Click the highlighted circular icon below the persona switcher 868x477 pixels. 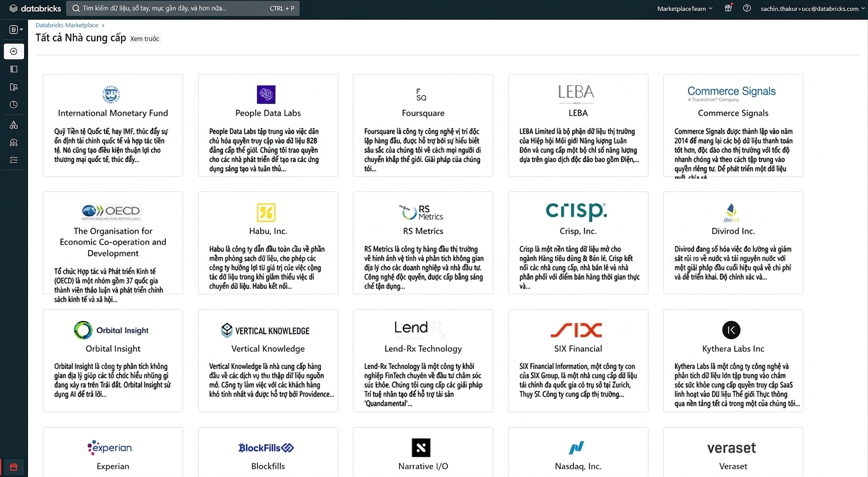pyautogui.click(x=14, y=51)
